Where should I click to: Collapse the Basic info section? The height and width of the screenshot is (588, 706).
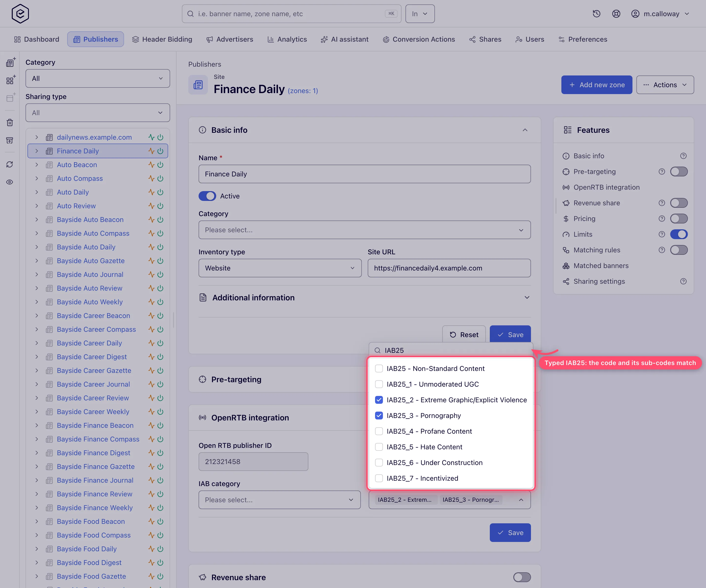(x=525, y=130)
